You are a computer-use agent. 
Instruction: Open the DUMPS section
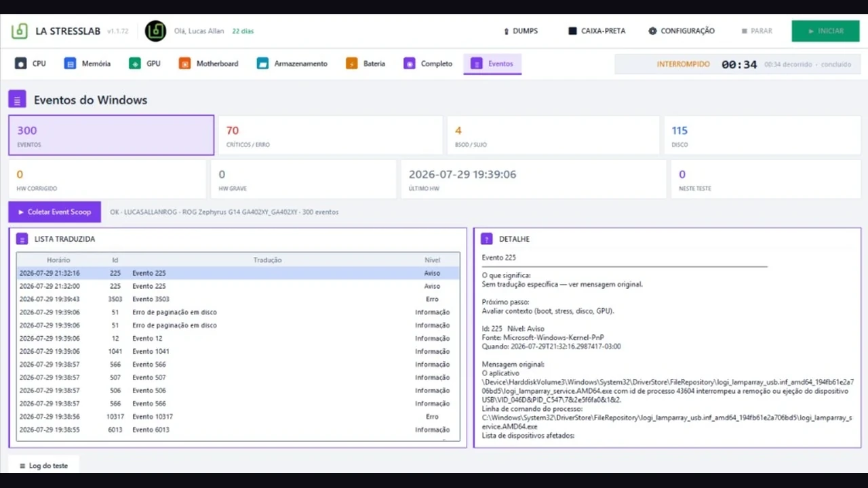[x=520, y=31]
